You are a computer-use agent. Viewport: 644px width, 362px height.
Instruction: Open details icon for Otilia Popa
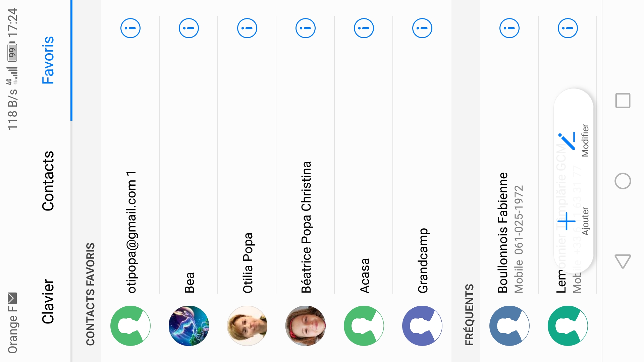click(x=247, y=28)
